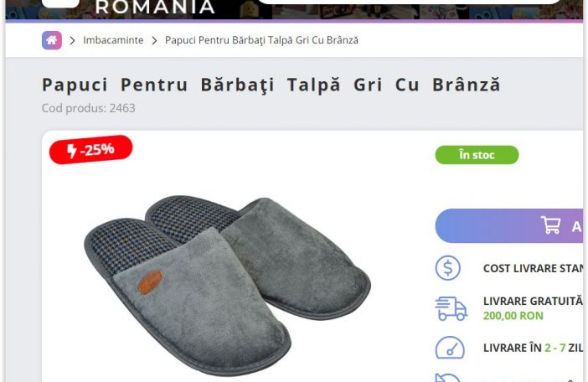Click the Cod produs 2463 text
Viewport: 588px width, 382px height.
click(89, 108)
